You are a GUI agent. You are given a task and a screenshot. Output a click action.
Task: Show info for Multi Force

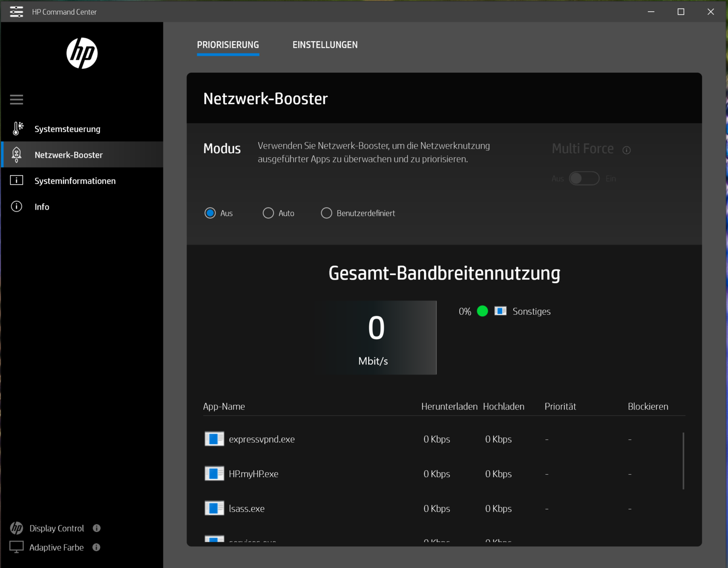point(627,150)
